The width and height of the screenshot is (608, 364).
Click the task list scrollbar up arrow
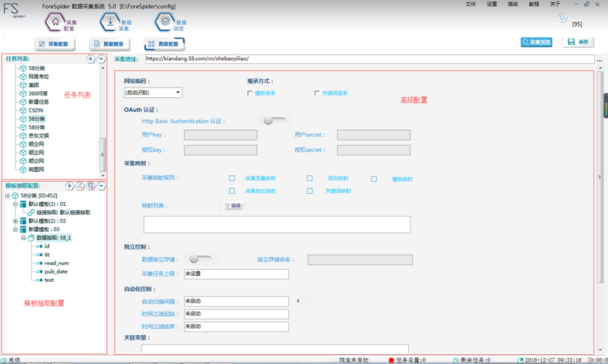tap(103, 68)
